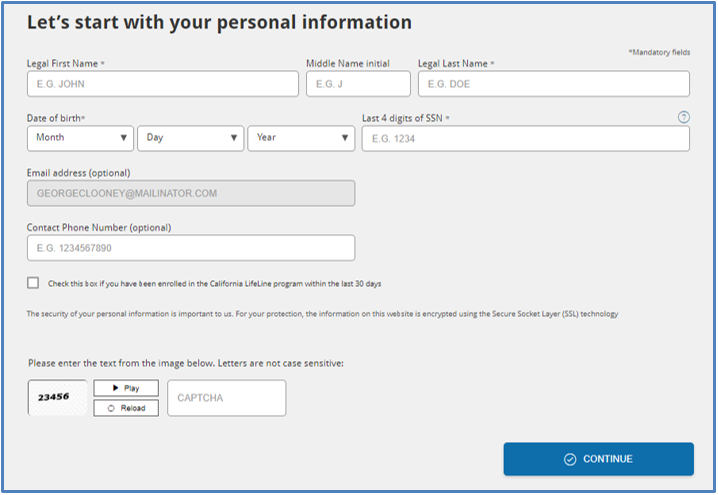Click the Email address field
The width and height of the screenshot is (718, 495).
pos(191,193)
